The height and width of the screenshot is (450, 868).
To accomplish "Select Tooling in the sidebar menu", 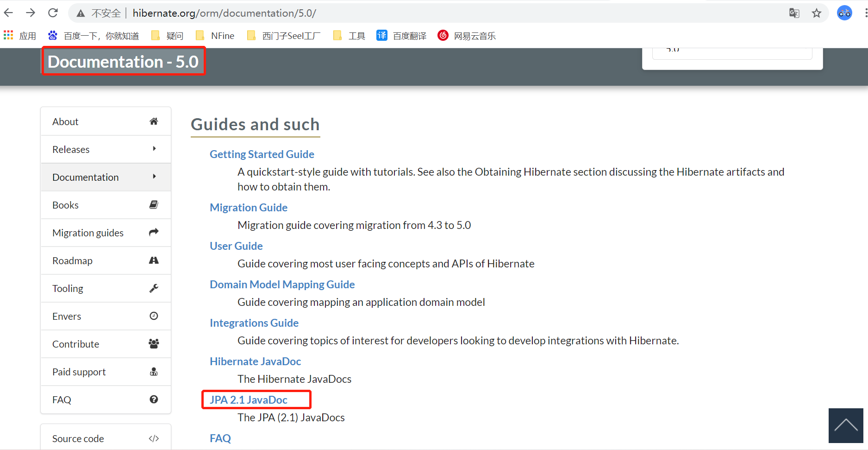I will (x=106, y=288).
